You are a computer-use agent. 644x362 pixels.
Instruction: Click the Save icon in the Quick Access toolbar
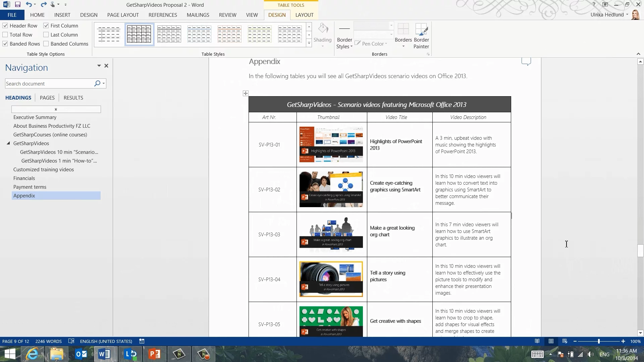[x=18, y=5]
